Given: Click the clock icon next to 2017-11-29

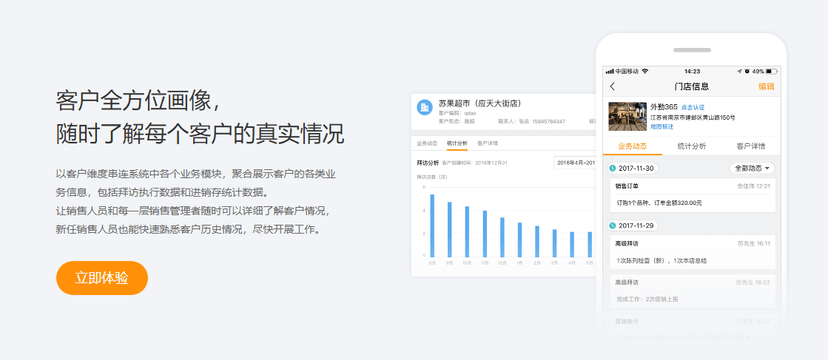Looking at the screenshot, I should pos(613,225).
